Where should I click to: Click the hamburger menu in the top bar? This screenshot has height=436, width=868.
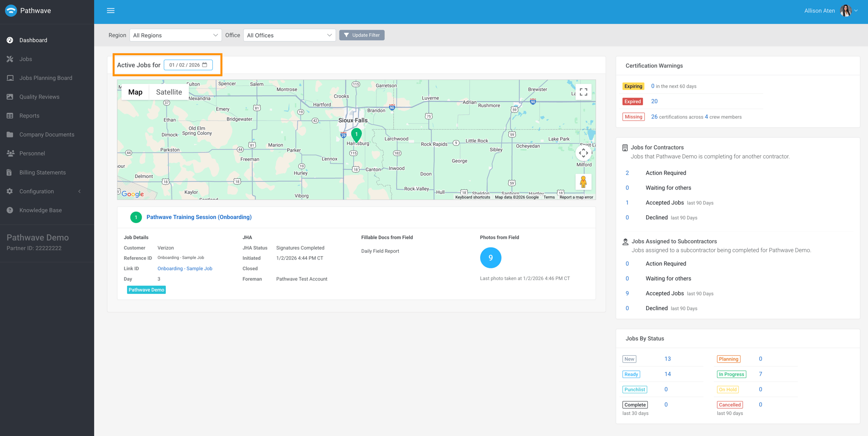[111, 10]
